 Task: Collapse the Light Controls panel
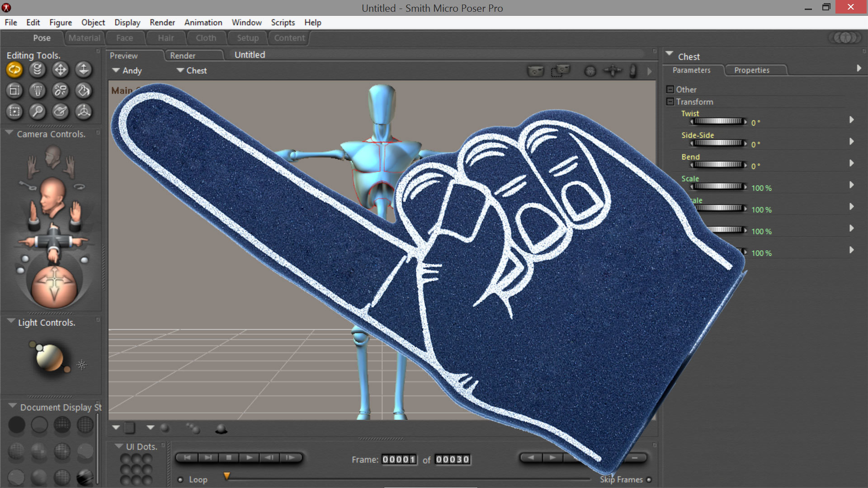[11, 322]
